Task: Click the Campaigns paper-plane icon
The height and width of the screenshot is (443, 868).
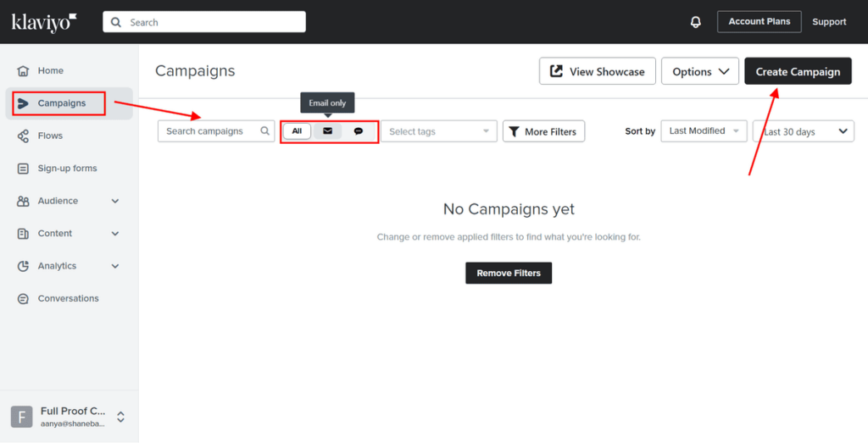Action: click(23, 103)
